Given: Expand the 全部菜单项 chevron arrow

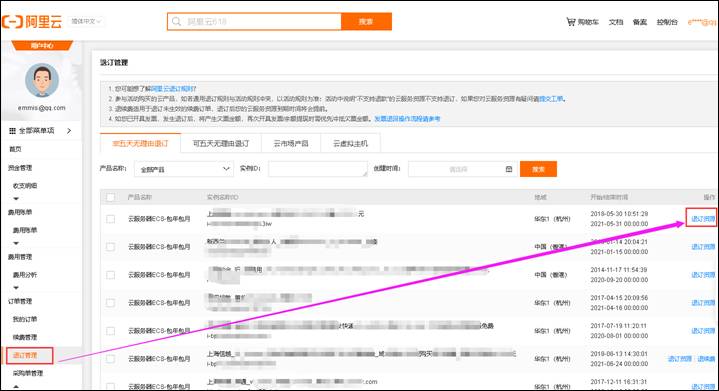Looking at the screenshot, I should [69, 131].
